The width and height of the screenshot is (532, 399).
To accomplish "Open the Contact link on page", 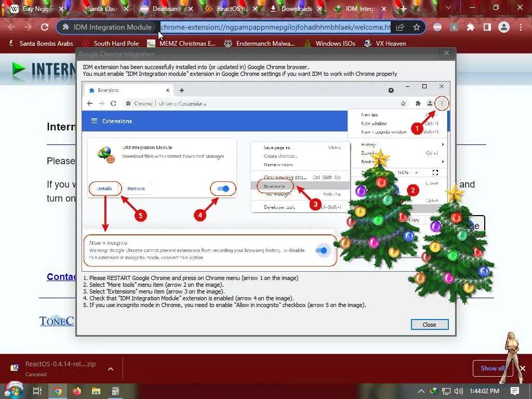I will (x=61, y=277).
